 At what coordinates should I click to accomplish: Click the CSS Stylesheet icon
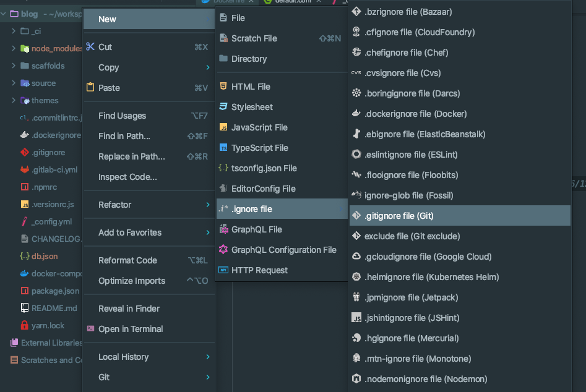[x=223, y=106]
